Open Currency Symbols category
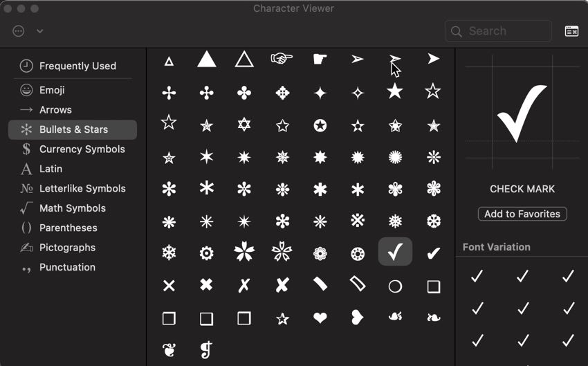 coord(73,149)
